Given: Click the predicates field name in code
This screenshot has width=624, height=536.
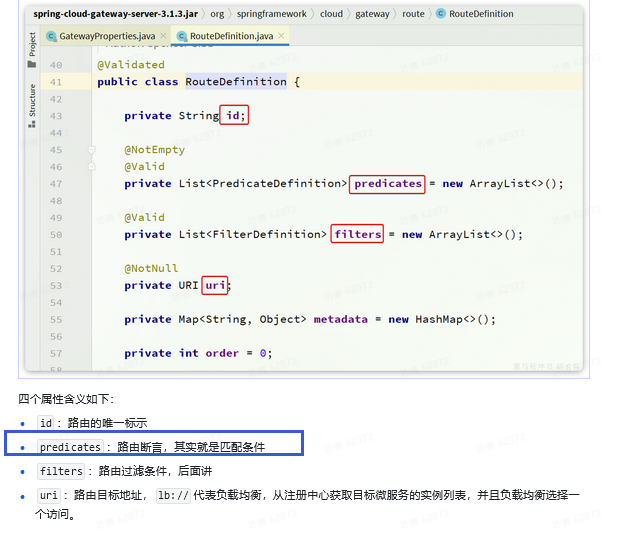Looking at the screenshot, I should (388, 183).
